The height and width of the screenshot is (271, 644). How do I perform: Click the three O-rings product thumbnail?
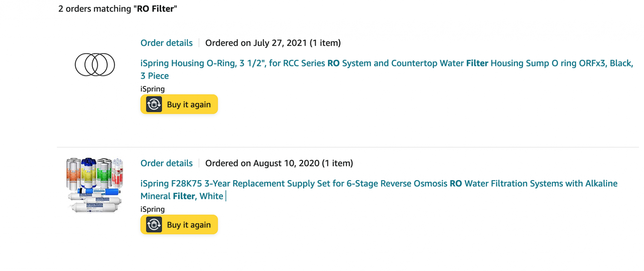(x=95, y=64)
